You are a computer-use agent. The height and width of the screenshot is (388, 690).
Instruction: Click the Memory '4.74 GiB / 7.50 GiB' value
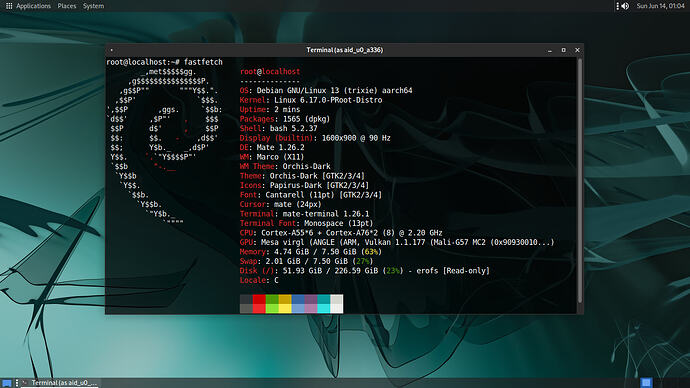click(x=315, y=252)
